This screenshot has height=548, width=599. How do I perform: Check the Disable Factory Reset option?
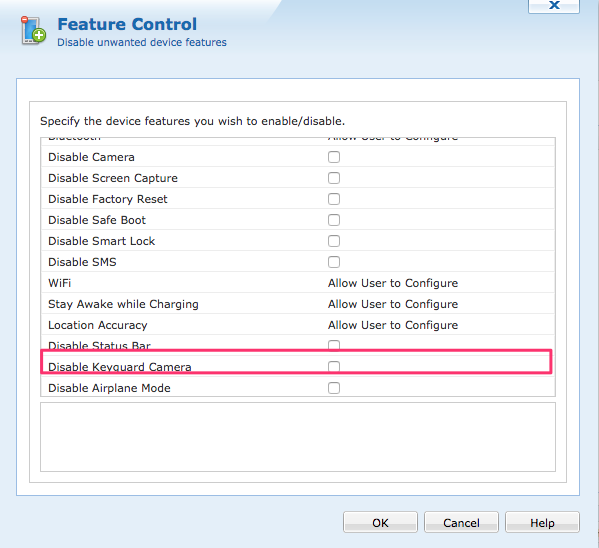(x=334, y=199)
